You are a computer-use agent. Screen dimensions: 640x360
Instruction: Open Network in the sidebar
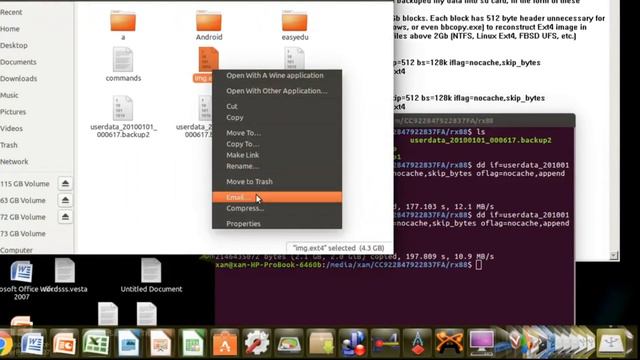[14, 162]
